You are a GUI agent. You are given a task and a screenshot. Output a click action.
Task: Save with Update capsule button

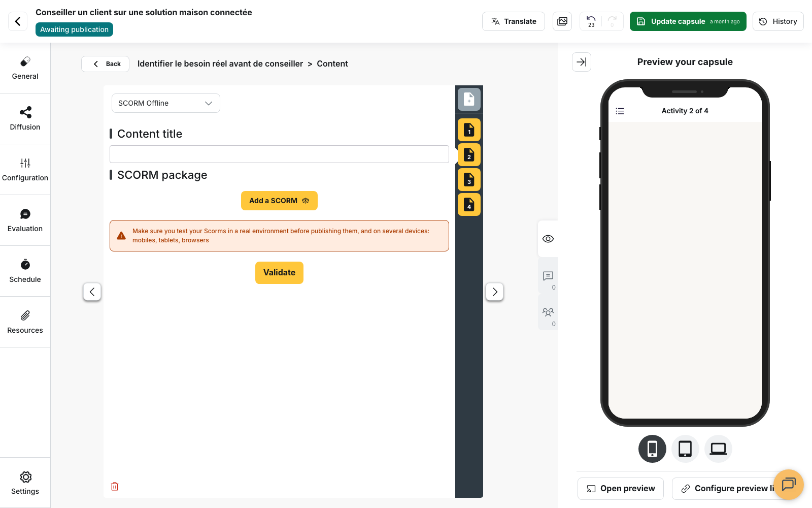pos(688,21)
